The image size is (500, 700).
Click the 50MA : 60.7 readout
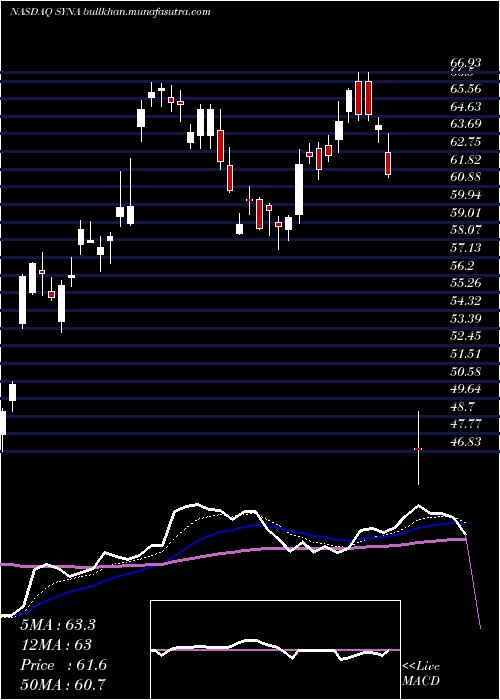(63, 685)
